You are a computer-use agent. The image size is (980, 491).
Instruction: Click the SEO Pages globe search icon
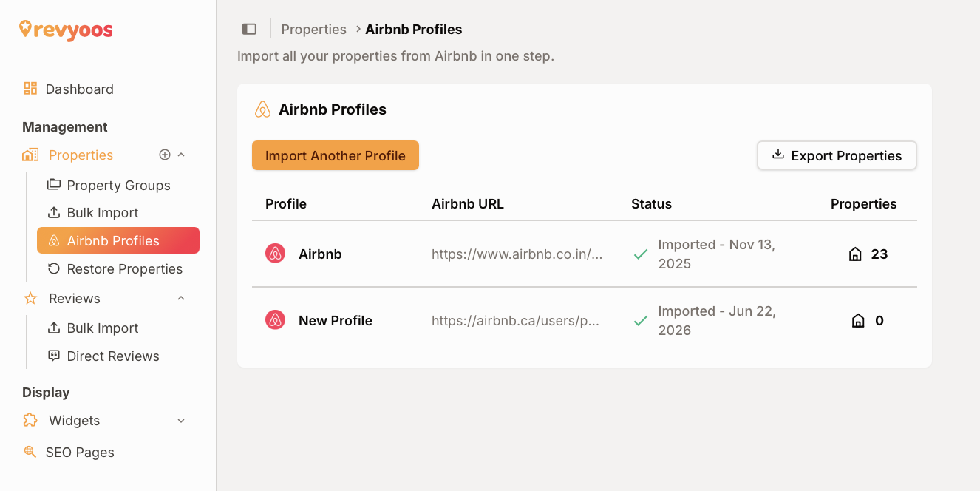pos(30,452)
